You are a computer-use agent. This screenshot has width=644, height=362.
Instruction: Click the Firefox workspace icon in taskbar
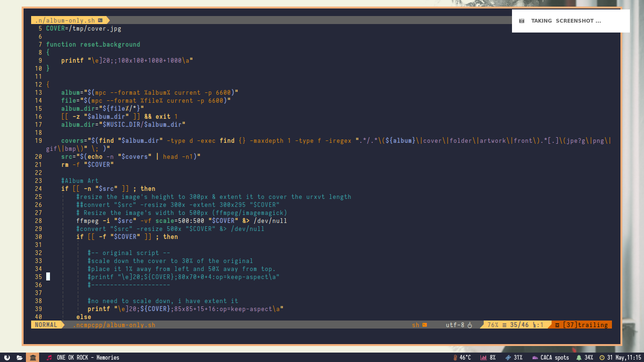pyautogui.click(x=7, y=358)
